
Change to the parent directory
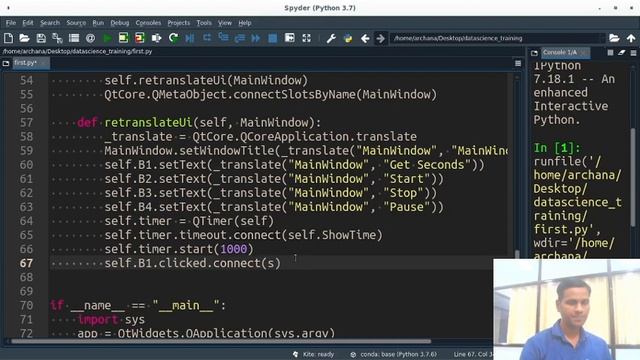[x=631, y=38]
